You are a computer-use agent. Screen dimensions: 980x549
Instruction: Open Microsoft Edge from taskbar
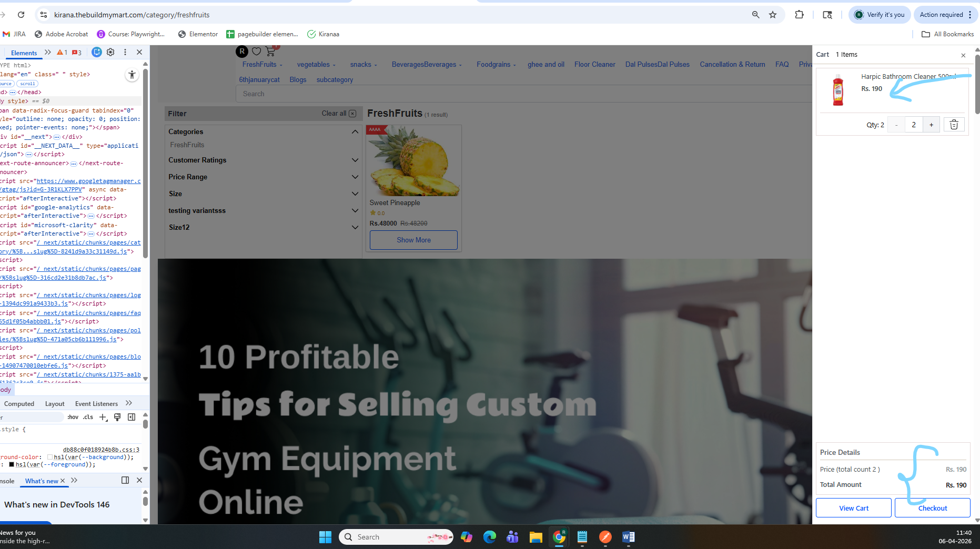pos(490,537)
